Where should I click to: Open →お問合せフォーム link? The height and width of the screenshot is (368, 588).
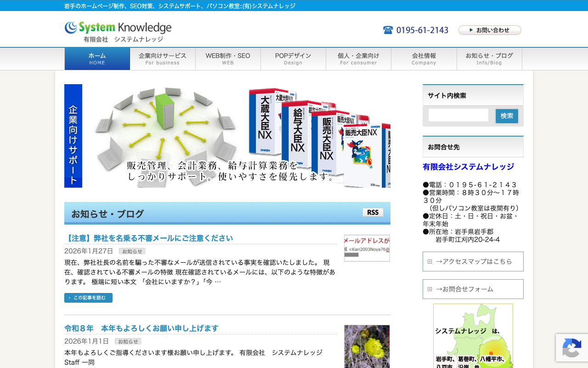point(473,289)
